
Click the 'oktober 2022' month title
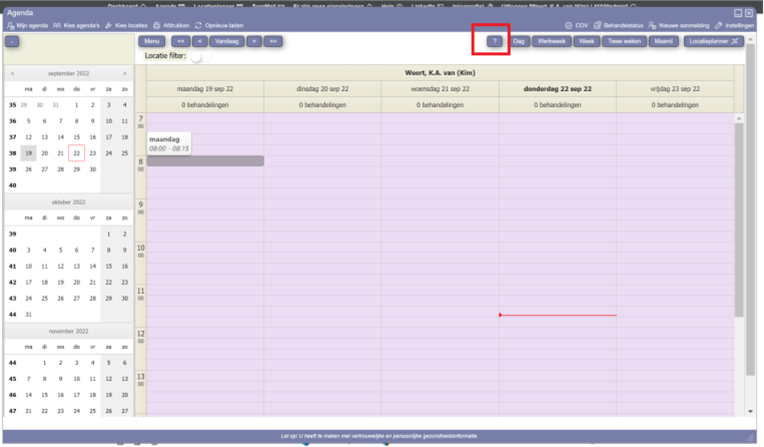(x=69, y=202)
